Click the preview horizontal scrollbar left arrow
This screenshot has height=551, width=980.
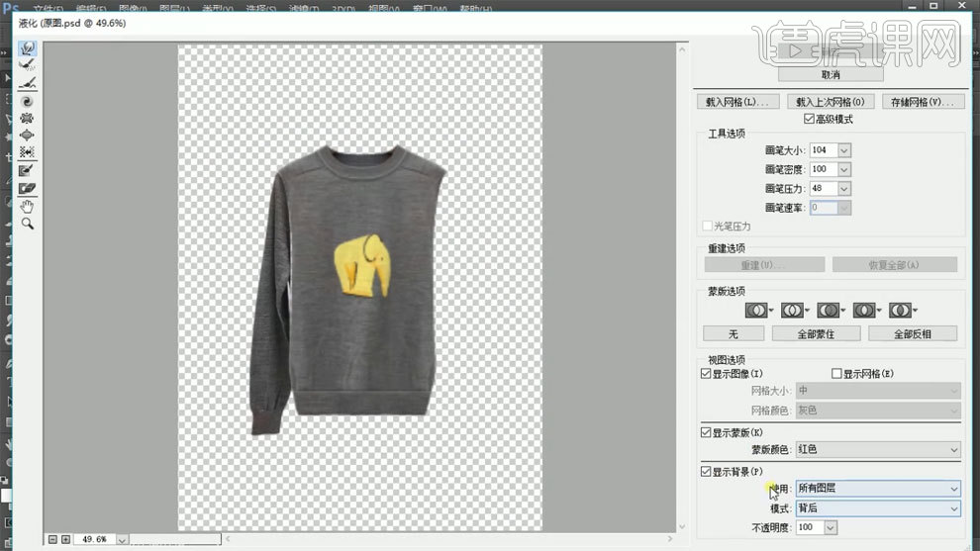(228, 538)
